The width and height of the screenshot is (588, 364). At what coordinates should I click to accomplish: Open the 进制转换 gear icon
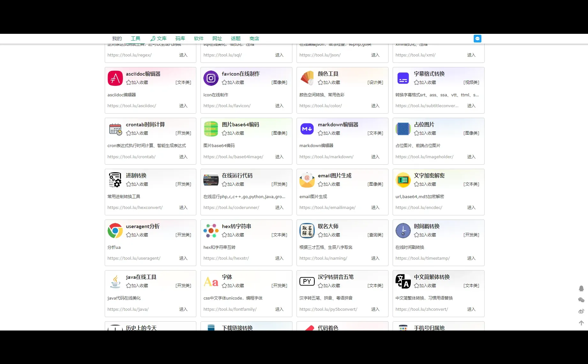[115, 180]
